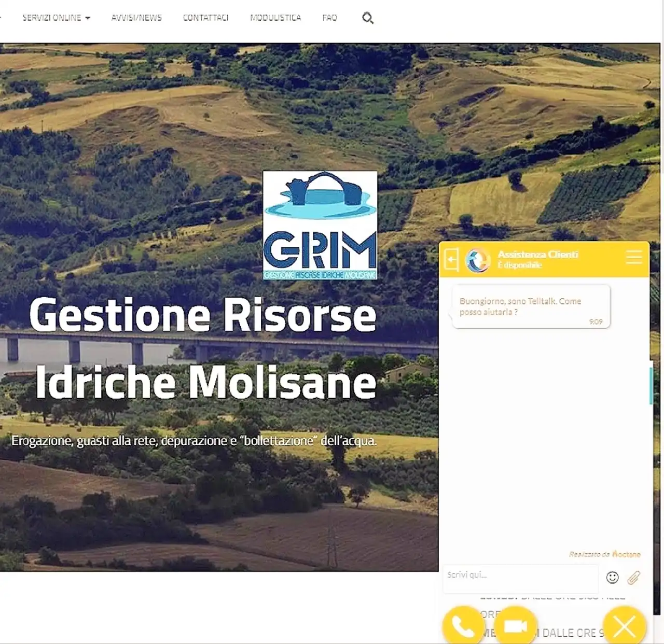
Task: Attach a file with paperclip icon
Action: coord(634,578)
